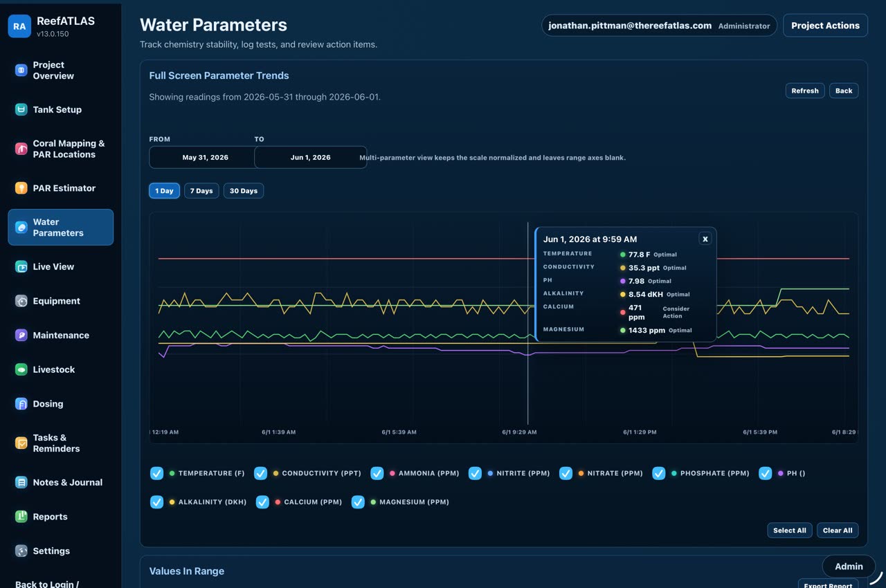Go to Equipment page
The height and width of the screenshot is (588, 886).
[61, 301]
